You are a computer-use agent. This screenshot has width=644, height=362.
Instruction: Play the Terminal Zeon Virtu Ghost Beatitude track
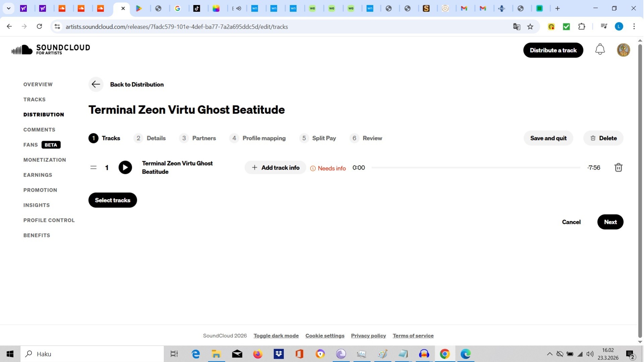click(x=125, y=168)
